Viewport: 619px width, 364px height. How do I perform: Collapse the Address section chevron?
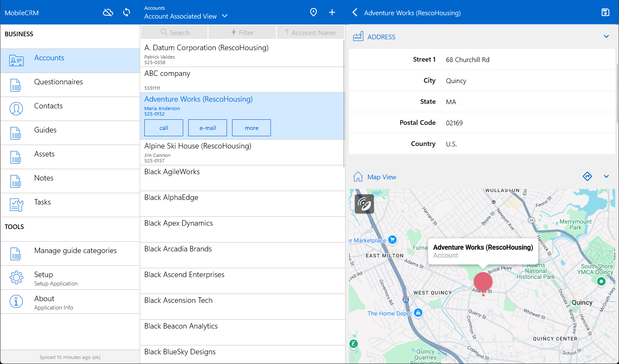(606, 37)
